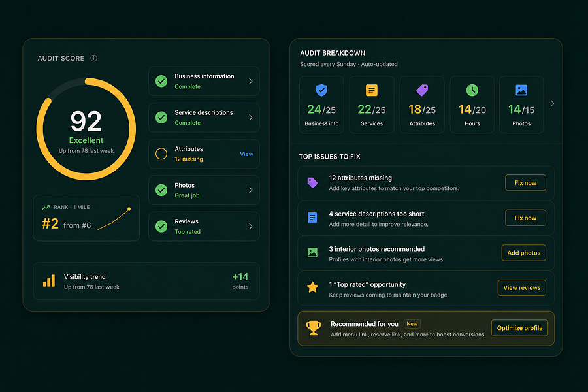
Task: Click the Add photos button
Action: pos(523,253)
